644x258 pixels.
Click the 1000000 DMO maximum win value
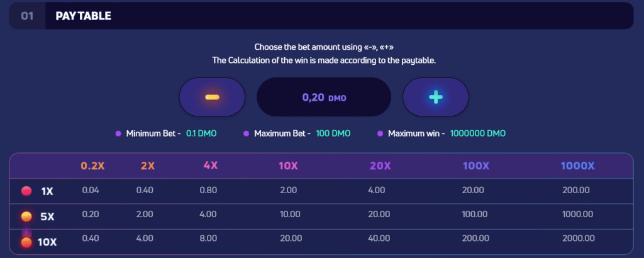pyautogui.click(x=477, y=133)
